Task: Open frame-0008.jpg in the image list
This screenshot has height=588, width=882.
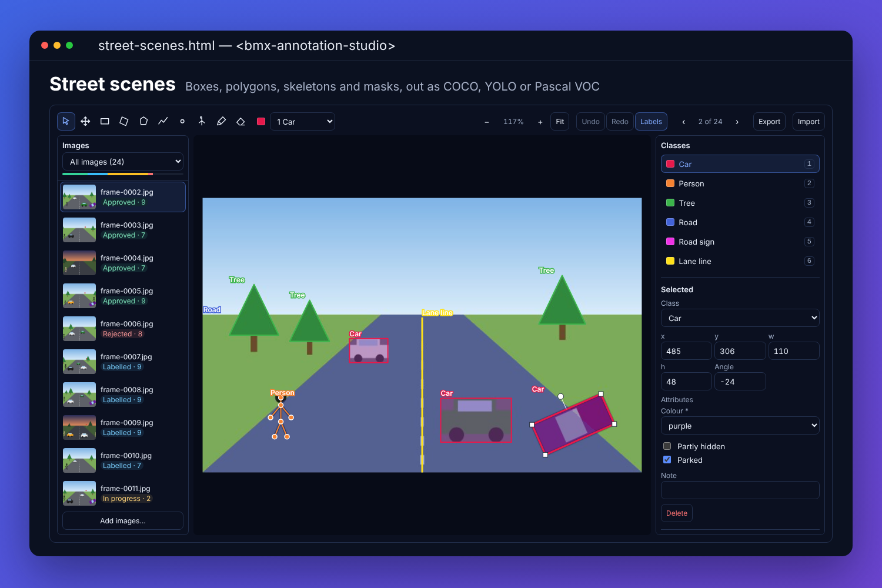Action: (x=123, y=395)
